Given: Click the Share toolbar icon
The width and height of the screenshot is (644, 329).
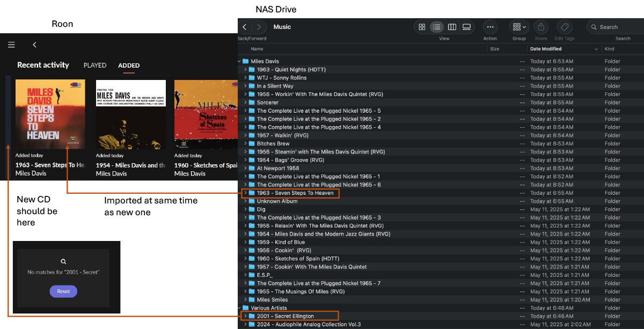Looking at the screenshot, I should tap(541, 27).
